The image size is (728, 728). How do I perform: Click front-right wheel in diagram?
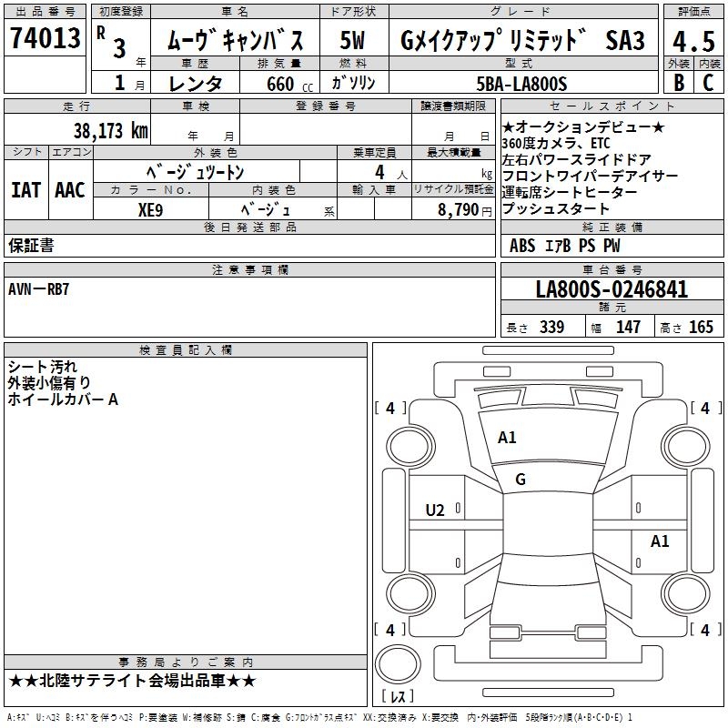tap(685, 446)
